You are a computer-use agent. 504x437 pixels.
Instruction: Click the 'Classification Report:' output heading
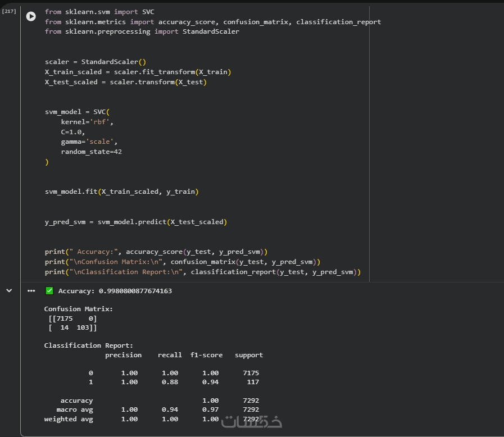click(89, 345)
